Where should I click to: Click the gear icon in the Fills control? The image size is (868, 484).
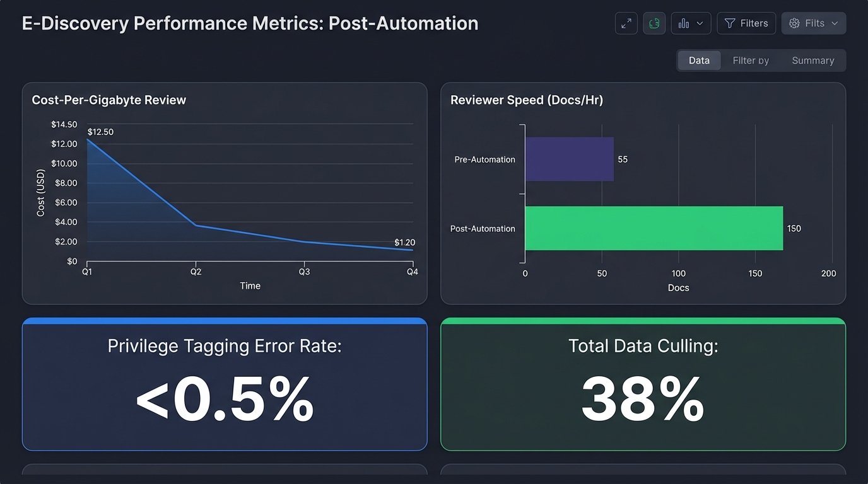point(794,23)
